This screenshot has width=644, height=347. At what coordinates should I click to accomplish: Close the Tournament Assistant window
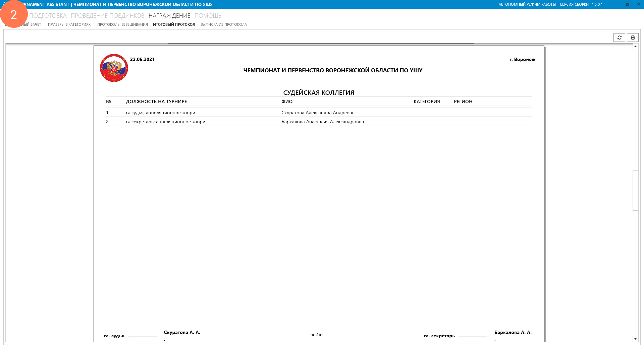pos(638,4)
